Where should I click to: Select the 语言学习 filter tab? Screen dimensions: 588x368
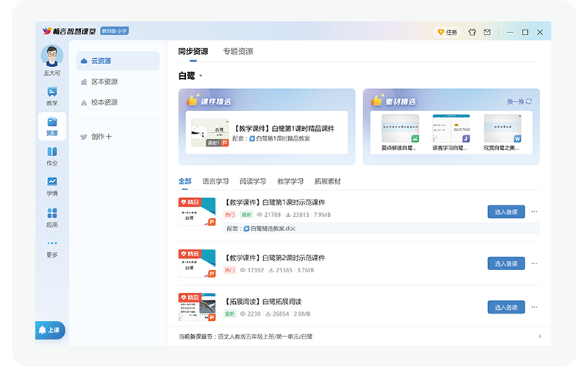click(x=215, y=181)
